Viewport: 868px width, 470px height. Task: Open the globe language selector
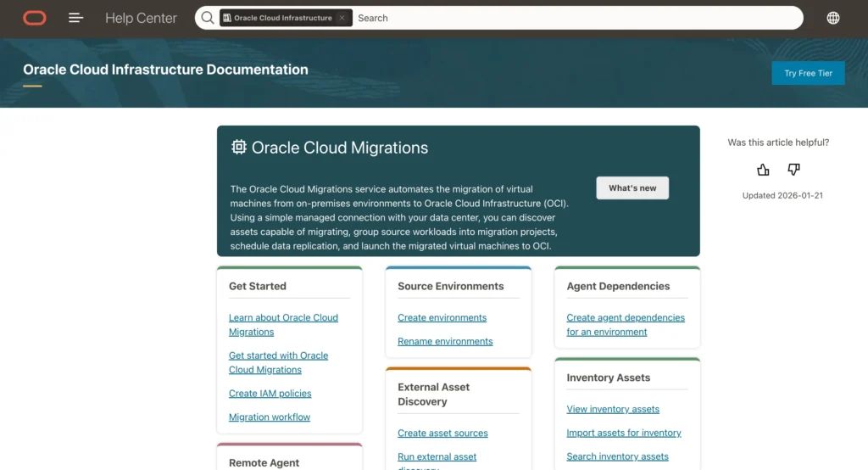click(833, 18)
